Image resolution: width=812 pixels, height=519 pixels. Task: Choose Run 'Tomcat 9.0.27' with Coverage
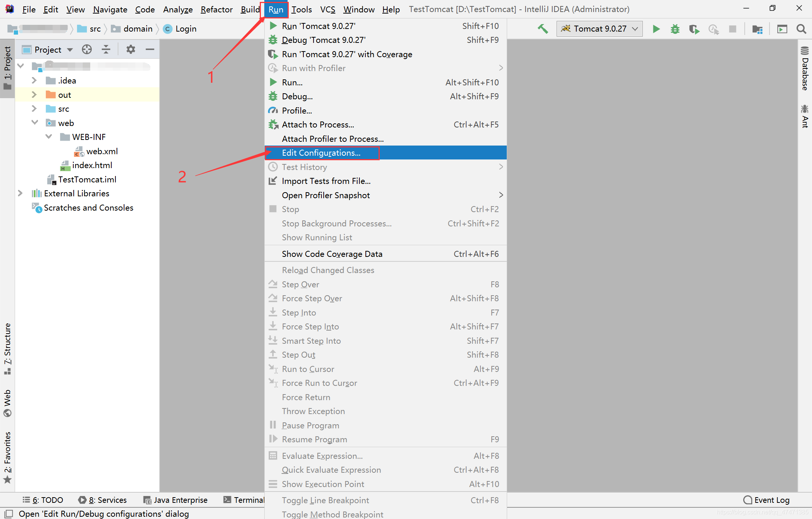tap(386, 54)
